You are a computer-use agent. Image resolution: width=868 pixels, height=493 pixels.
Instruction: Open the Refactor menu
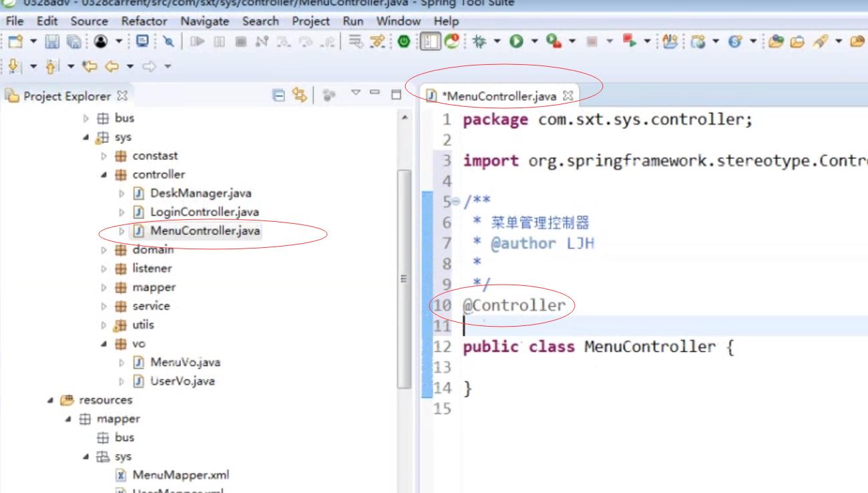click(144, 21)
